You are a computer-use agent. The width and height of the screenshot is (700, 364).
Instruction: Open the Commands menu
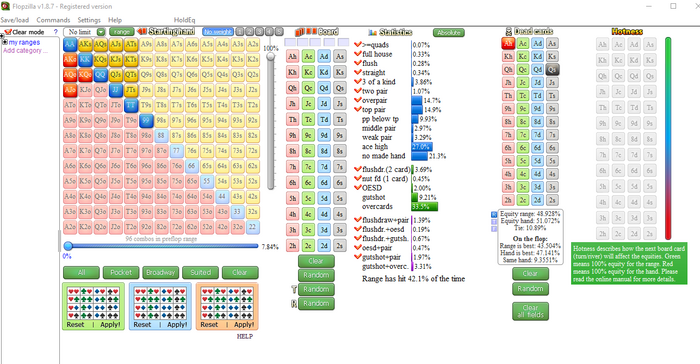[53, 20]
